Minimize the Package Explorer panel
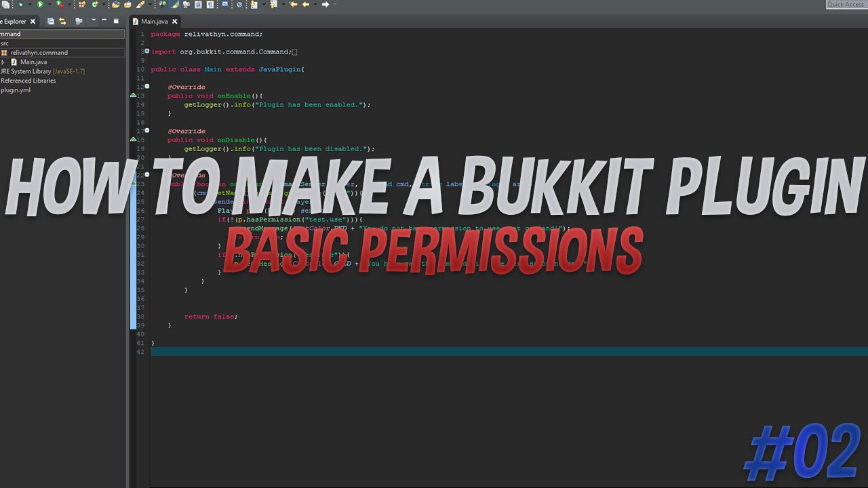This screenshot has width=868, height=488. point(104,20)
